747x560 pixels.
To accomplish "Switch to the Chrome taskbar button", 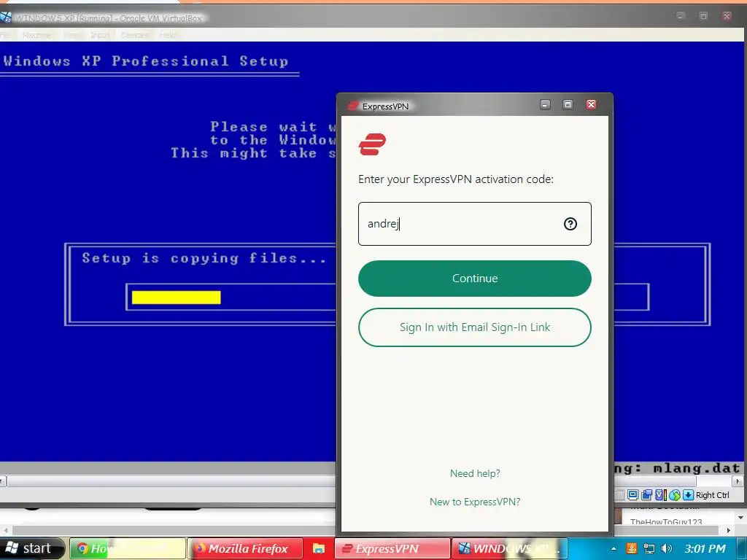I will [128, 548].
